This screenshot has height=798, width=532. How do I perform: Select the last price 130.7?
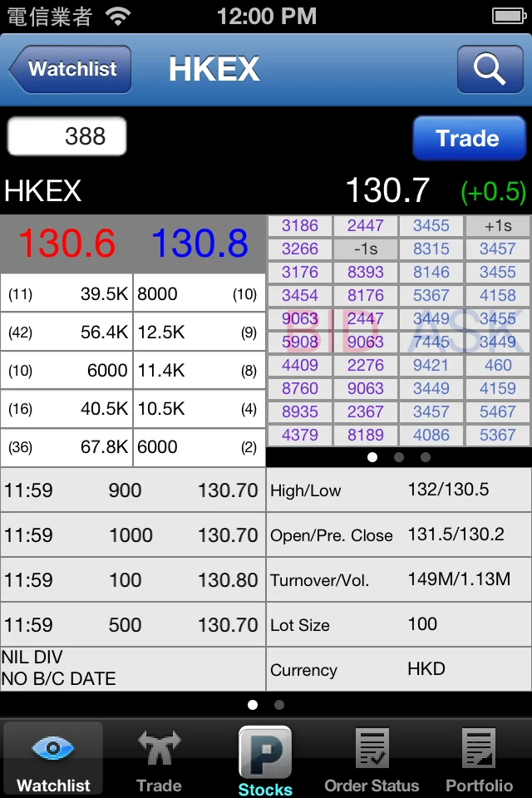click(x=388, y=191)
